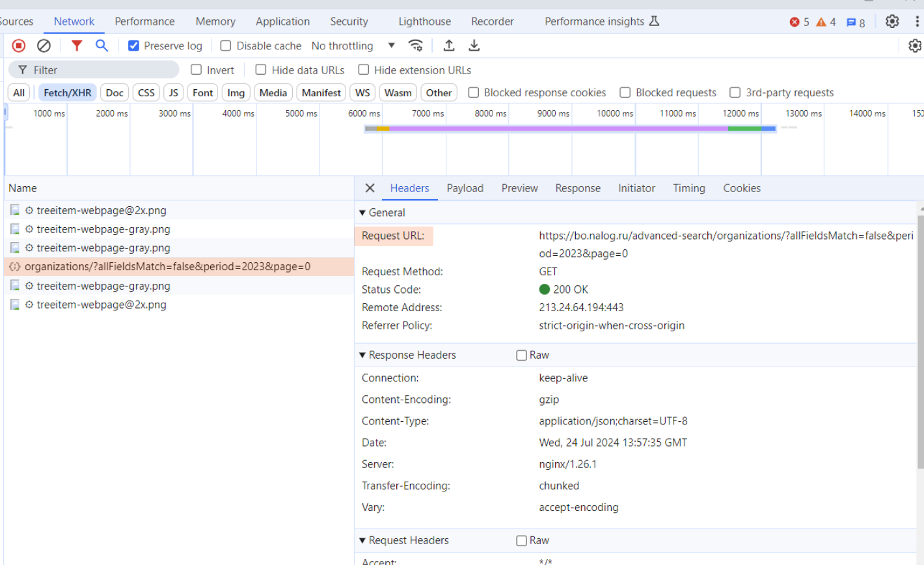
Task: Check Blocked requests option
Action: 625,92
